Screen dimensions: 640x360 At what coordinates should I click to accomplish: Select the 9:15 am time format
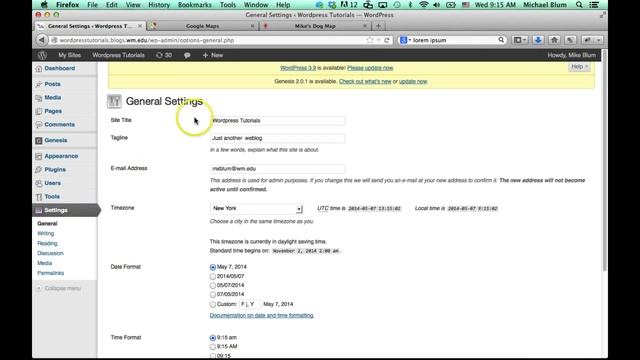(213, 338)
